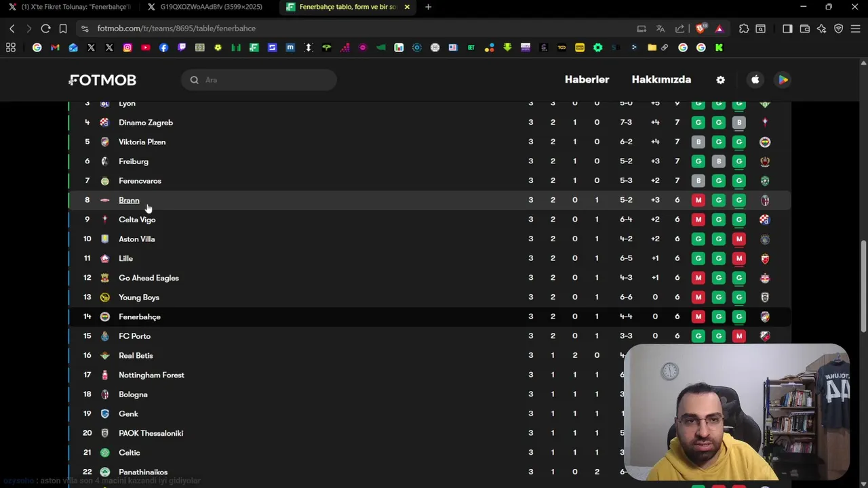Open the main browser menu

(x=855, y=28)
